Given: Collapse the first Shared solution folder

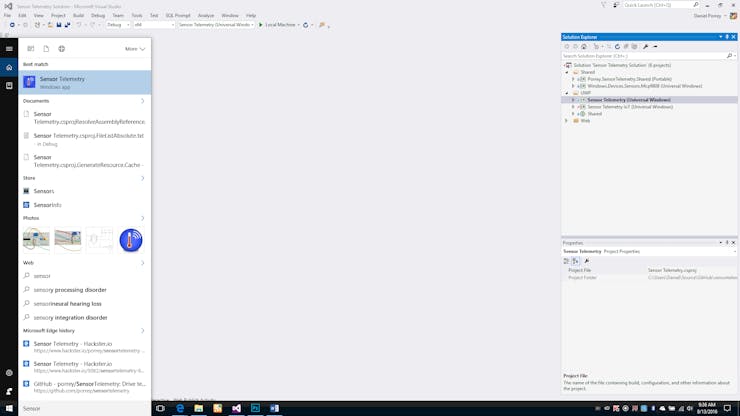Looking at the screenshot, I should tap(567, 72).
